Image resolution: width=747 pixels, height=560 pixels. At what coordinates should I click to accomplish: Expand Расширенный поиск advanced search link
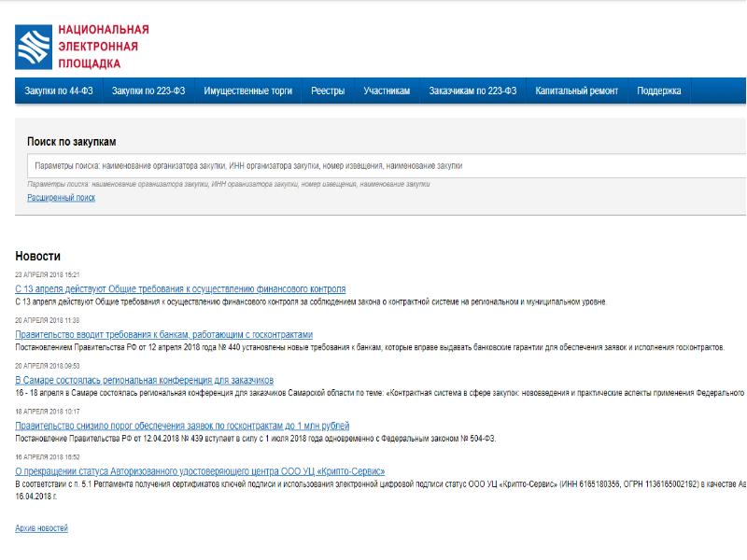pyautogui.click(x=61, y=198)
